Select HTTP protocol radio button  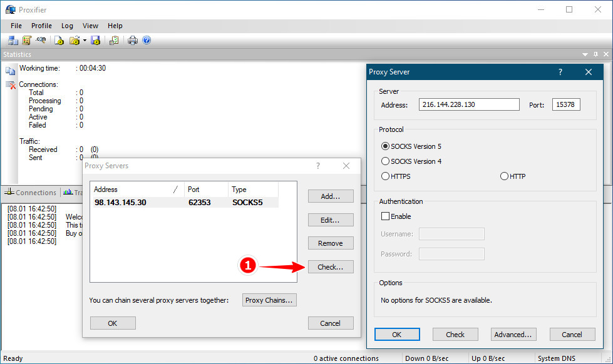[x=513, y=176]
